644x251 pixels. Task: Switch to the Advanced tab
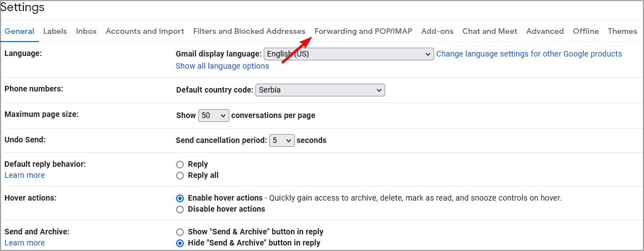(x=545, y=31)
